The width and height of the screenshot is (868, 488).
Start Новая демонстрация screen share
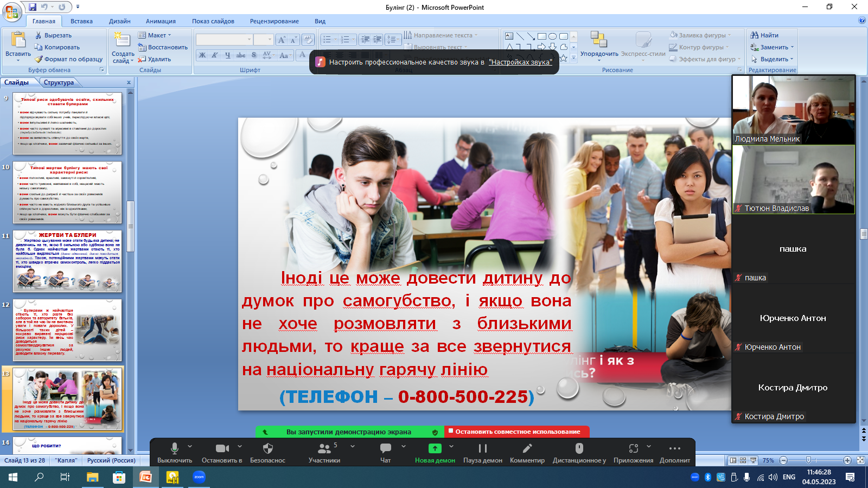click(435, 453)
